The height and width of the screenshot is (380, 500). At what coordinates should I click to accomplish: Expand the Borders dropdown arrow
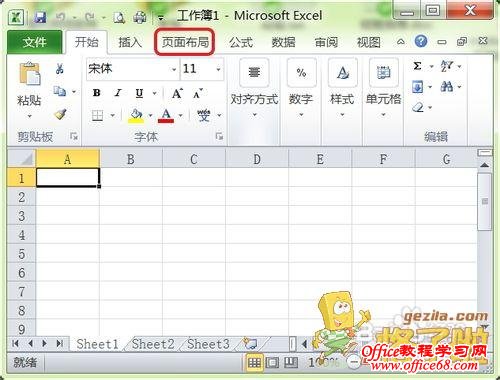pyautogui.click(x=113, y=116)
